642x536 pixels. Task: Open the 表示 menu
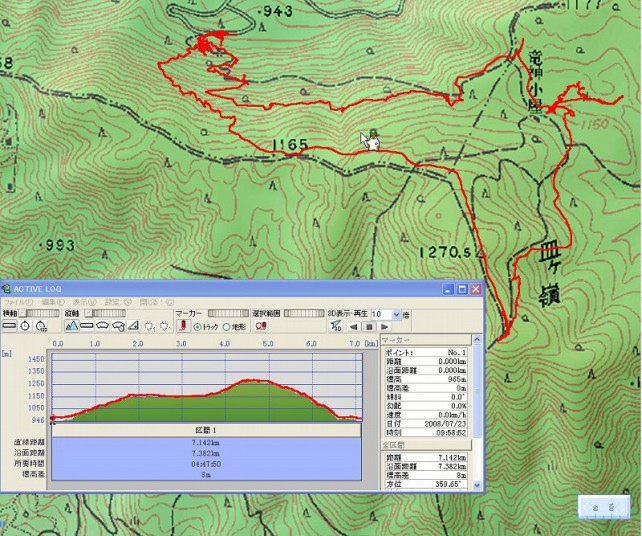click(84, 301)
